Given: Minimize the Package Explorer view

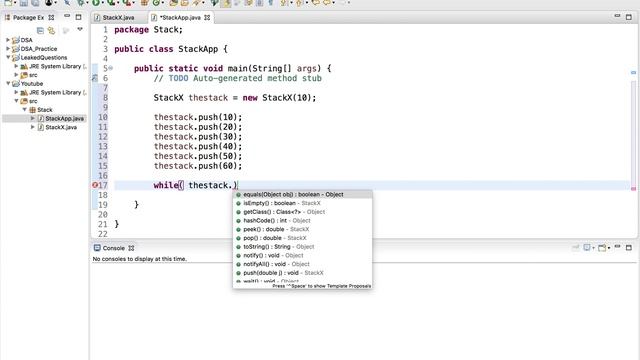Looking at the screenshot, I should [x=67, y=16].
